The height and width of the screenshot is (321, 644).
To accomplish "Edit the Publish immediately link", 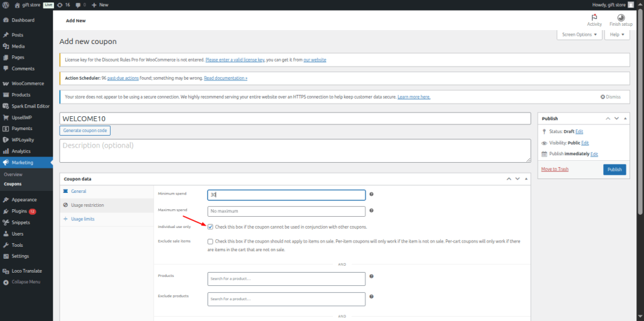I will click(x=594, y=155).
